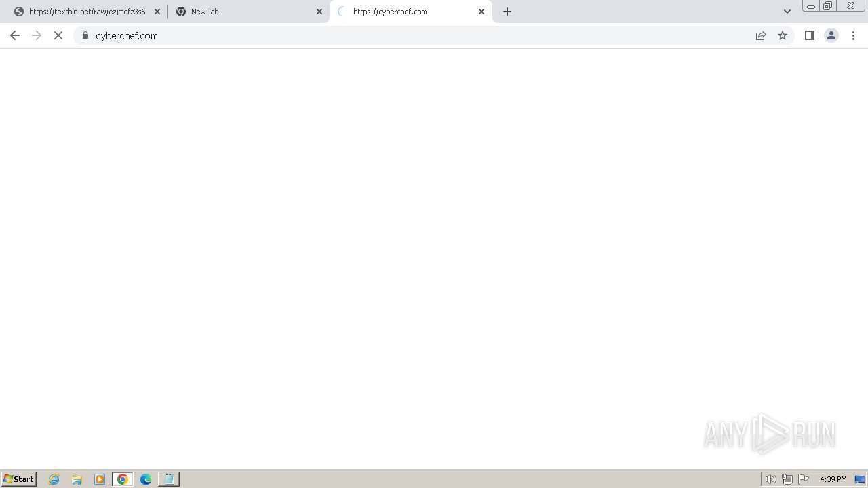View site info via the lock icon
The height and width of the screenshot is (488, 868).
[85, 35]
